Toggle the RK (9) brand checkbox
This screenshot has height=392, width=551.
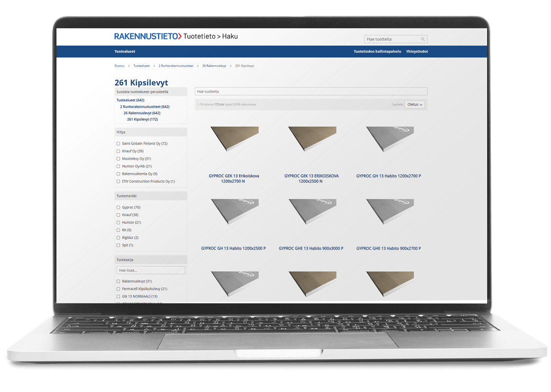click(x=118, y=230)
